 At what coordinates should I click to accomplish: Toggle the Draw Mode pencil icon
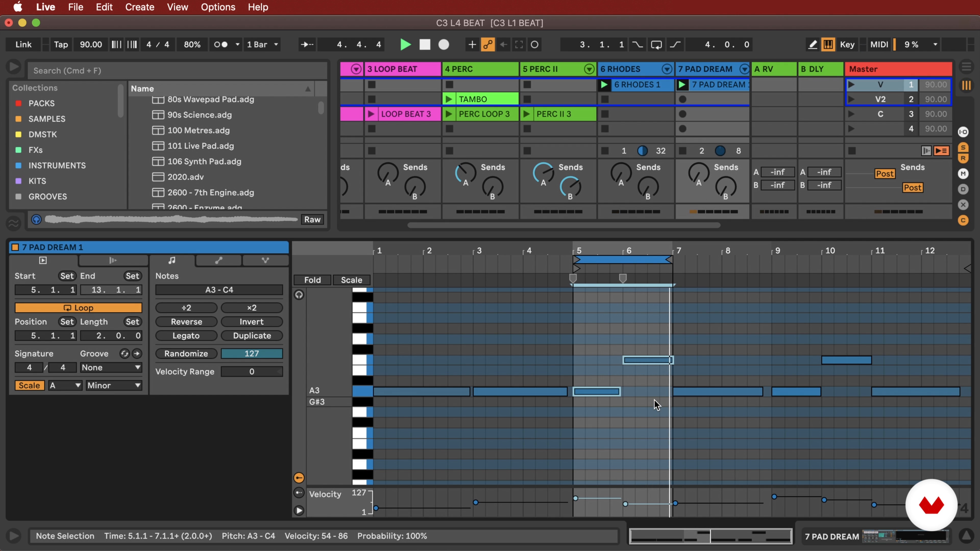point(812,44)
